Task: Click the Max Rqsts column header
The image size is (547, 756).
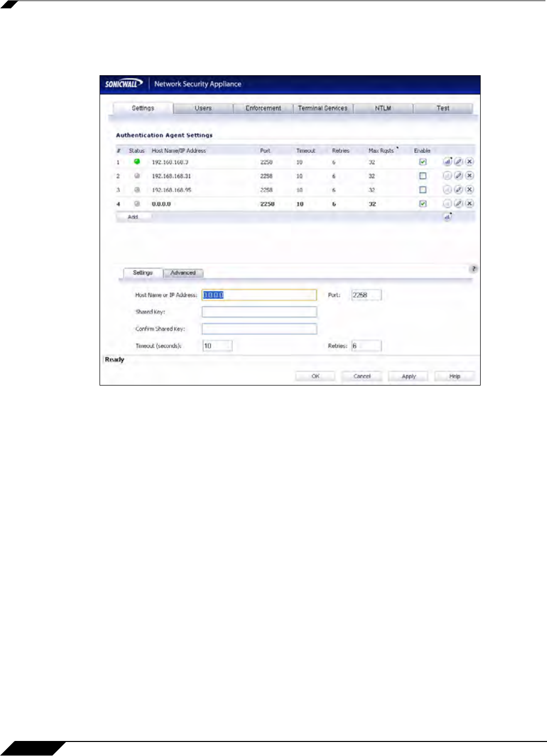Action: 381,150
